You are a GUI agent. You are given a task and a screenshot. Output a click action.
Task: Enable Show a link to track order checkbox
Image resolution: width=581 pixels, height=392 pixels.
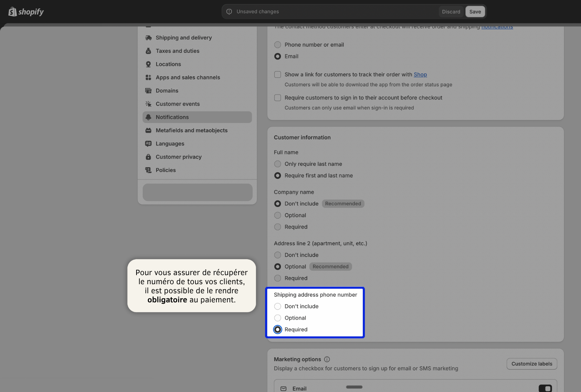tap(278, 75)
